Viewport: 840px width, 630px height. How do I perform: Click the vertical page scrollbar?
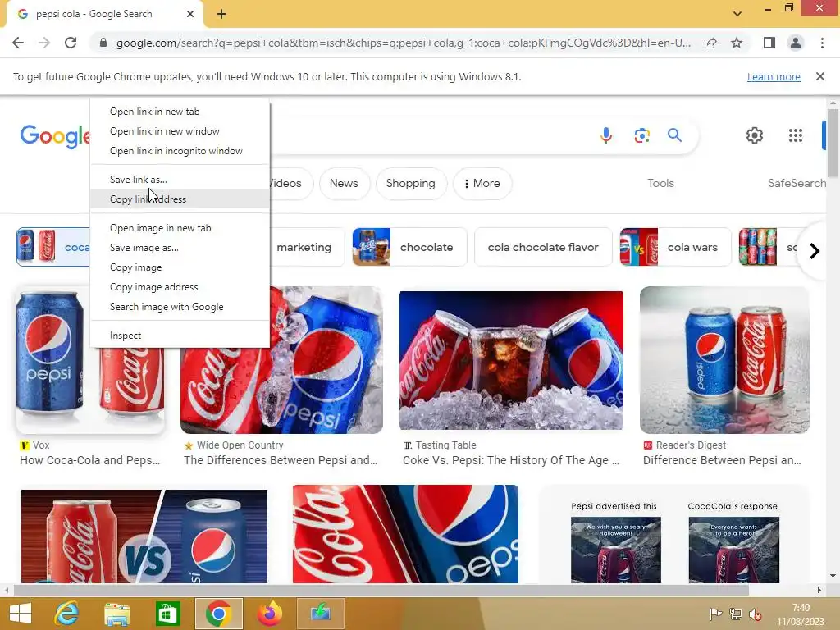pyautogui.click(x=833, y=142)
